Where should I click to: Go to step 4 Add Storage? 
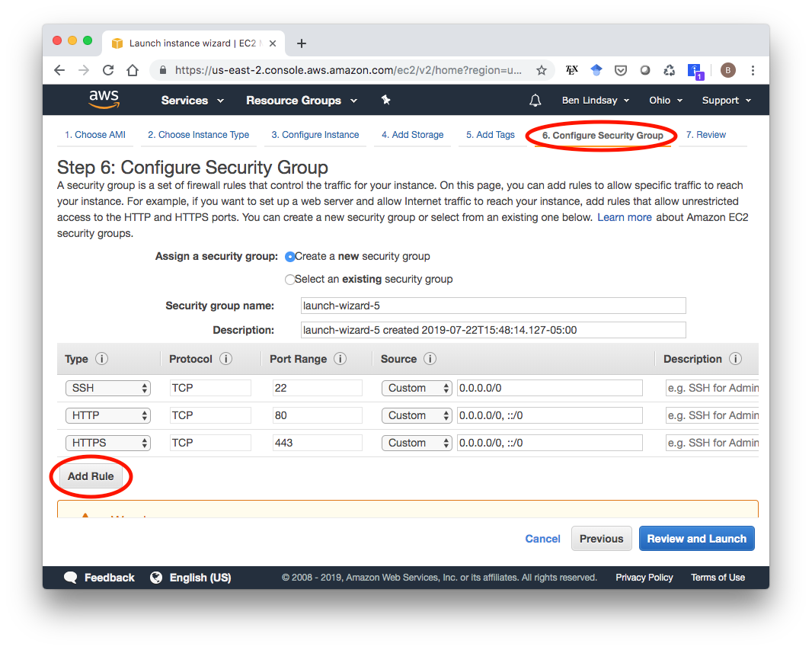click(x=412, y=135)
